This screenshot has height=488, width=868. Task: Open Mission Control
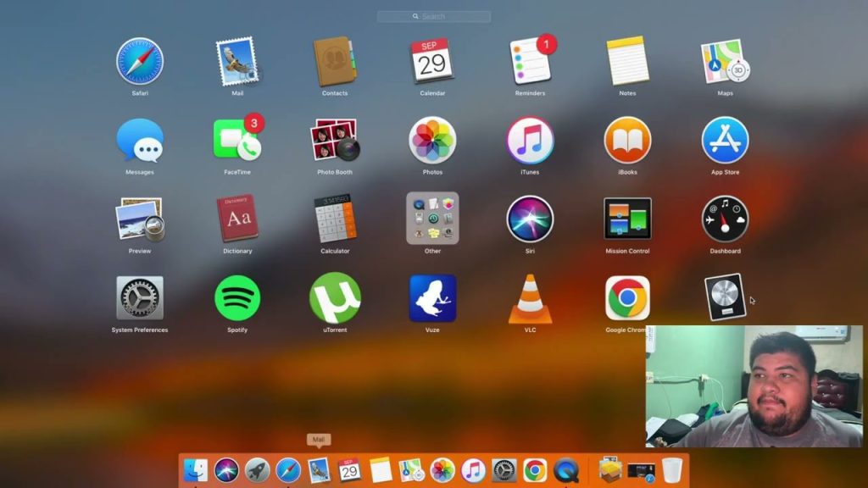[626, 219]
